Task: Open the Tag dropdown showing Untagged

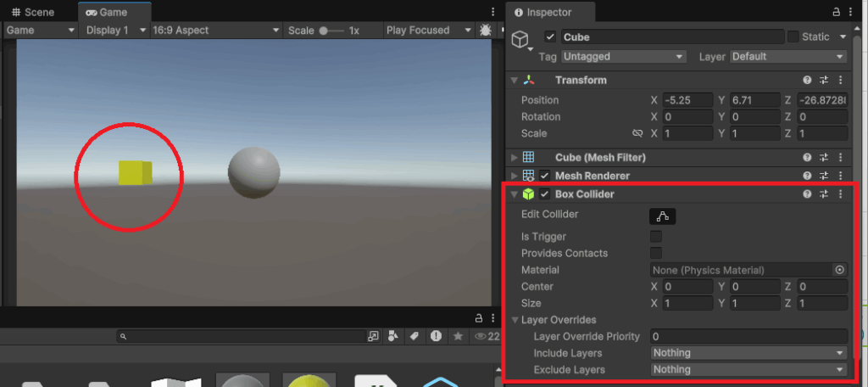Action: tap(624, 57)
